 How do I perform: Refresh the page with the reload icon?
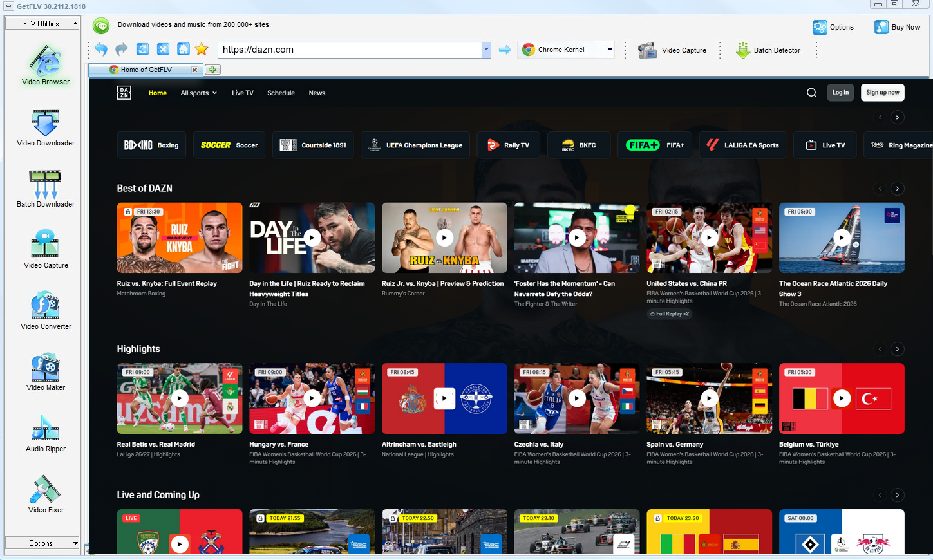click(x=142, y=50)
